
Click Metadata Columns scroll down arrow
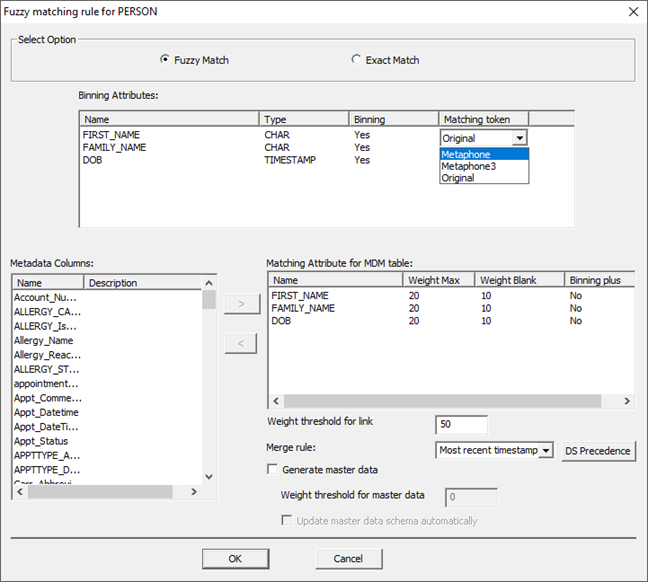tap(209, 477)
